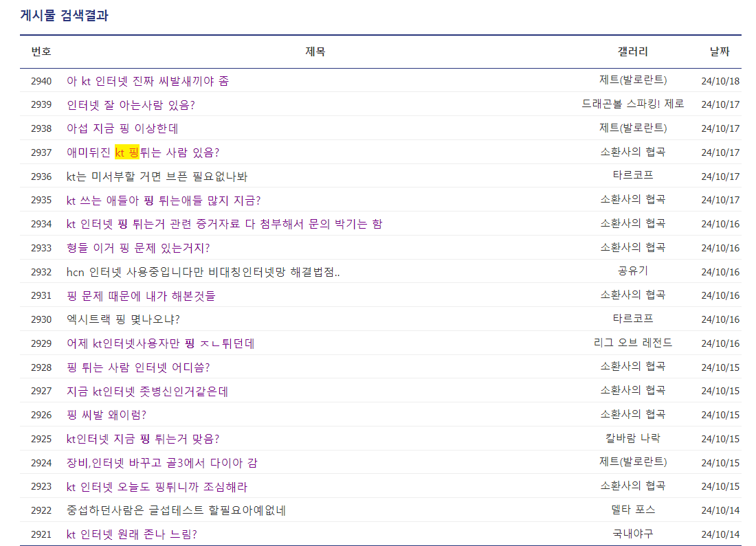Open post '어제 kt인터넷사용자만 핑 ㅈㄴ튀던데'

[x=161, y=343]
